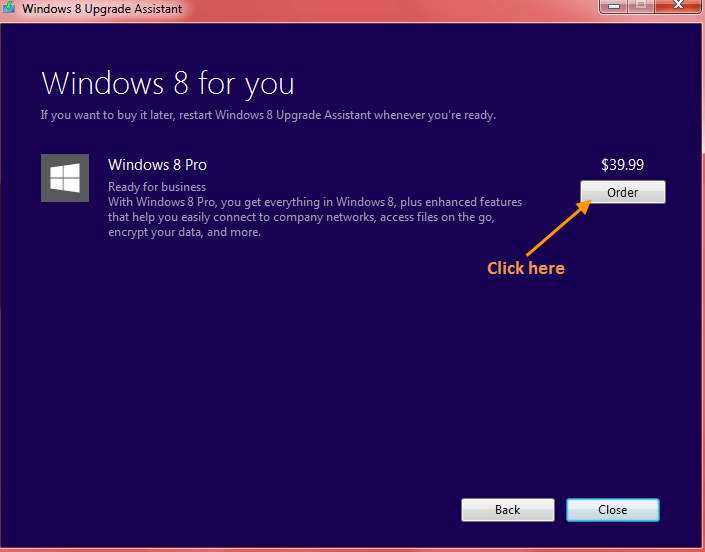Click the description line "encrypt your data, and more."
The height and width of the screenshot is (552, 705).
[x=184, y=232]
